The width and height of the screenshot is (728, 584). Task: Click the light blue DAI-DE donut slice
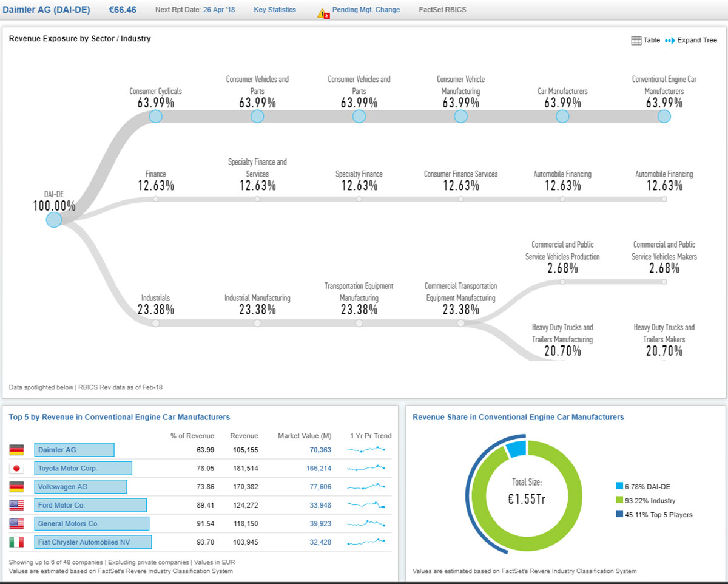[x=516, y=449]
